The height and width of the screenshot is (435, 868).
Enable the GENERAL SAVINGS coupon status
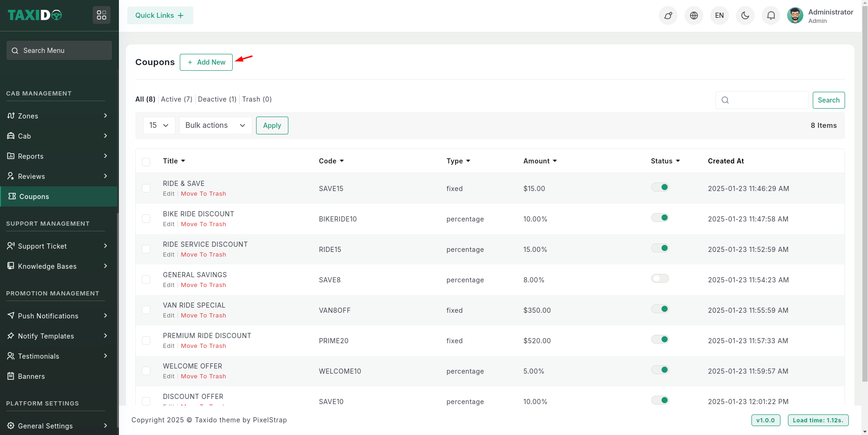660,279
